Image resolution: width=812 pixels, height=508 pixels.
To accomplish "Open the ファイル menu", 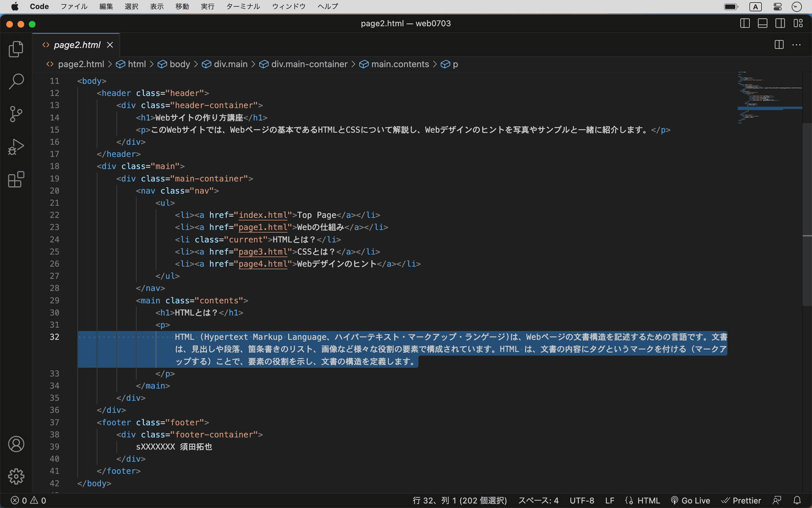I will 74,6.
